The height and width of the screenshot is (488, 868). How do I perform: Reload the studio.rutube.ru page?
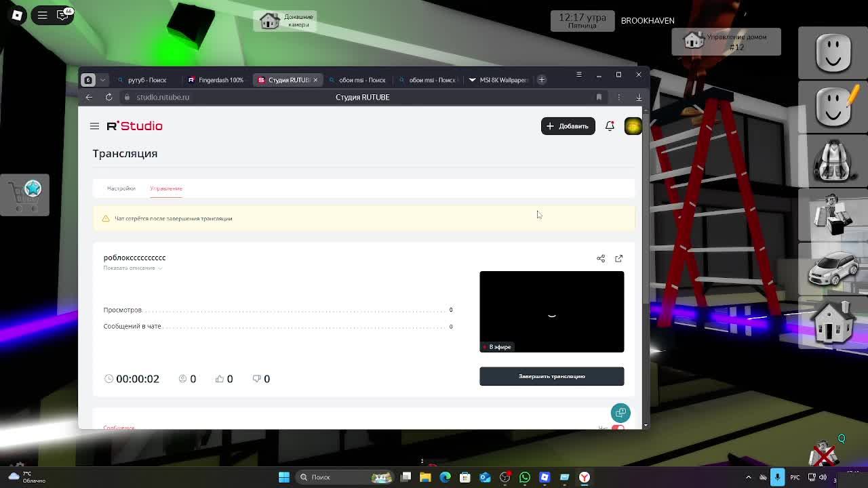(x=108, y=97)
